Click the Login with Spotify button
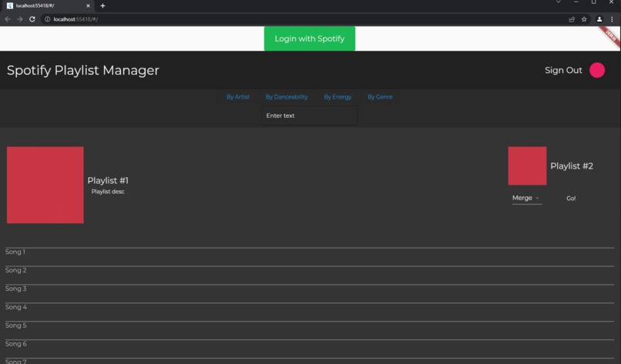Screen dimensions: 621x364 [309, 38]
